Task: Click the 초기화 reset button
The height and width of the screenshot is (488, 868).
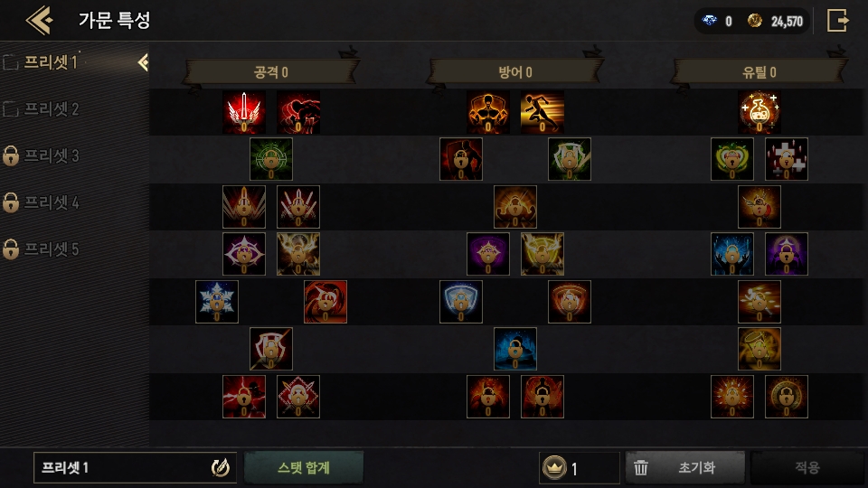Action: click(684, 468)
